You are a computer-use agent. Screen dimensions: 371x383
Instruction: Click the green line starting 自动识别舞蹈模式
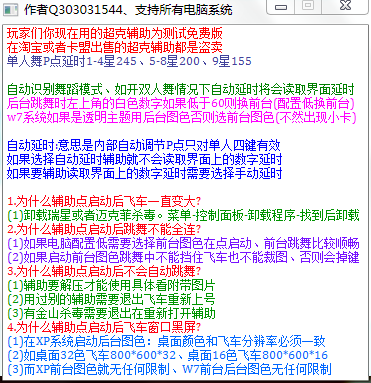click(x=180, y=90)
